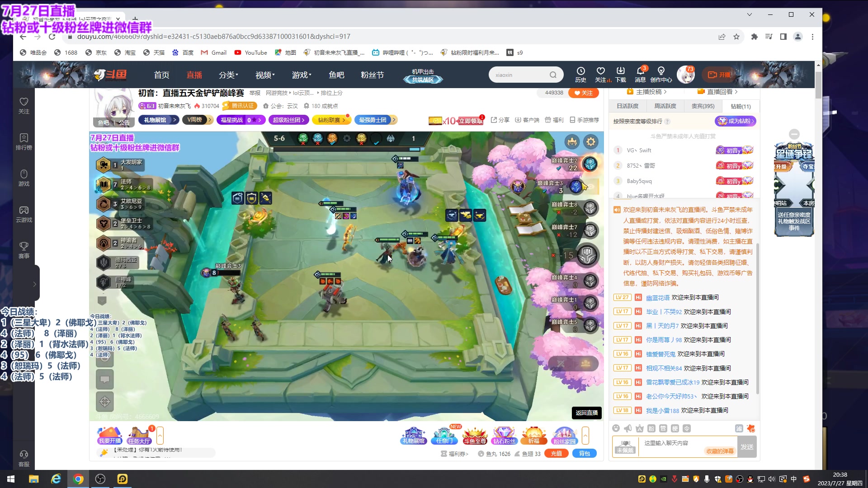Open 创作中心 lightbulb icon
Viewport: 868px width, 488px height.
(x=661, y=74)
